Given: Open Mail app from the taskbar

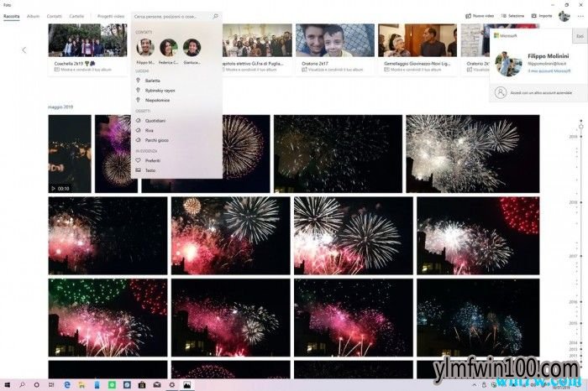Looking at the screenshot, I should (x=157, y=384).
